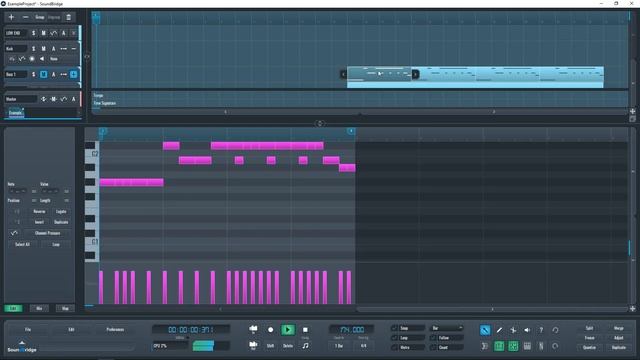Toggle the Count checkbox
The height and width of the screenshot is (360, 640).
433,348
